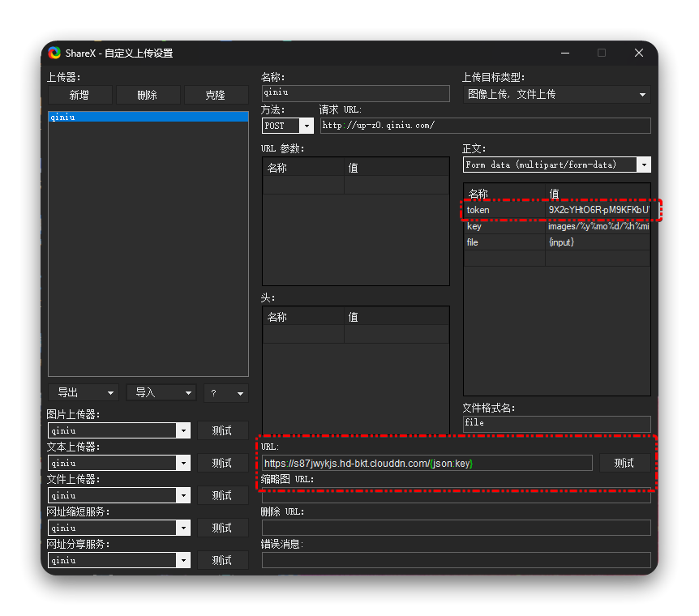Click the 删除 button to remove uploader
This screenshot has height=616, width=699.
[x=148, y=95]
